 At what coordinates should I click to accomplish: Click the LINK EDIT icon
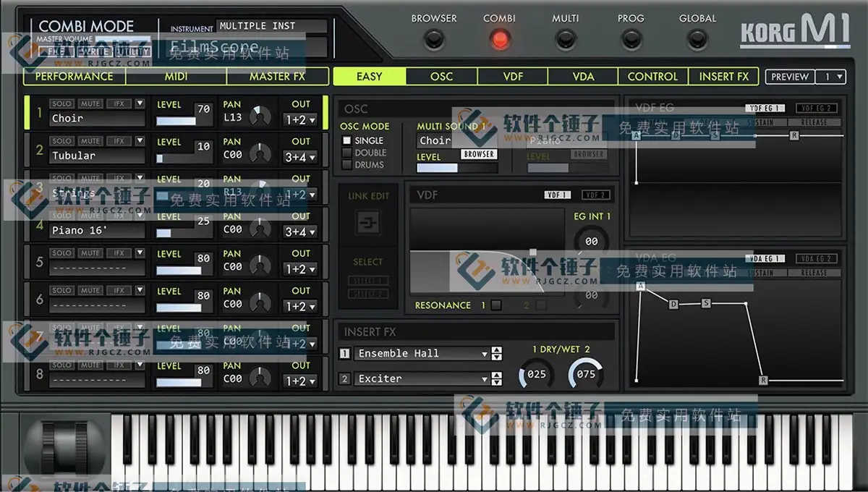click(368, 224)
